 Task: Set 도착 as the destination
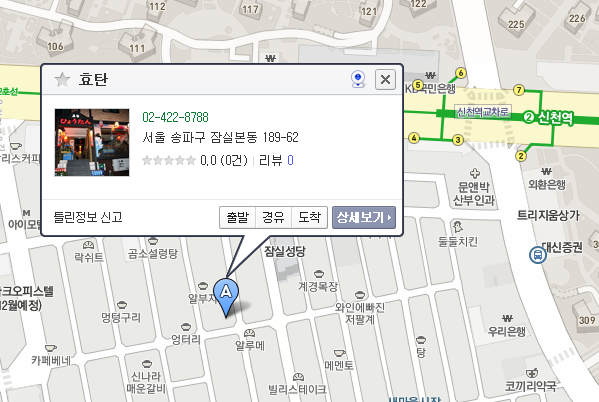click(x=309, y=217)
